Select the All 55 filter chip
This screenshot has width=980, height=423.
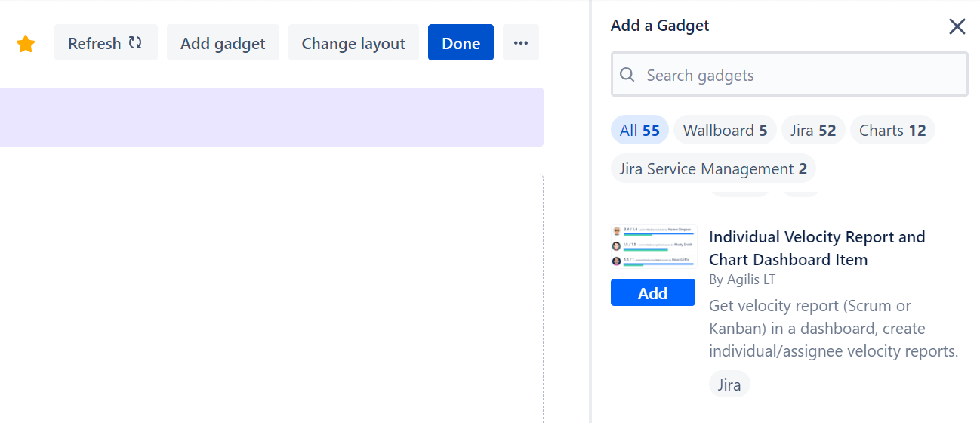639,131
